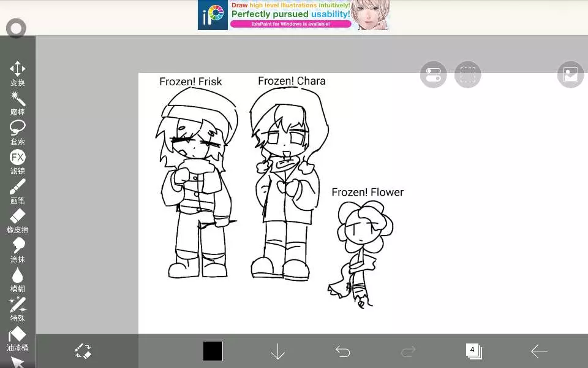Tap the circular ring icon at top-left
Image resolution: width=588 pixels, height=368 pixels.
16,28
